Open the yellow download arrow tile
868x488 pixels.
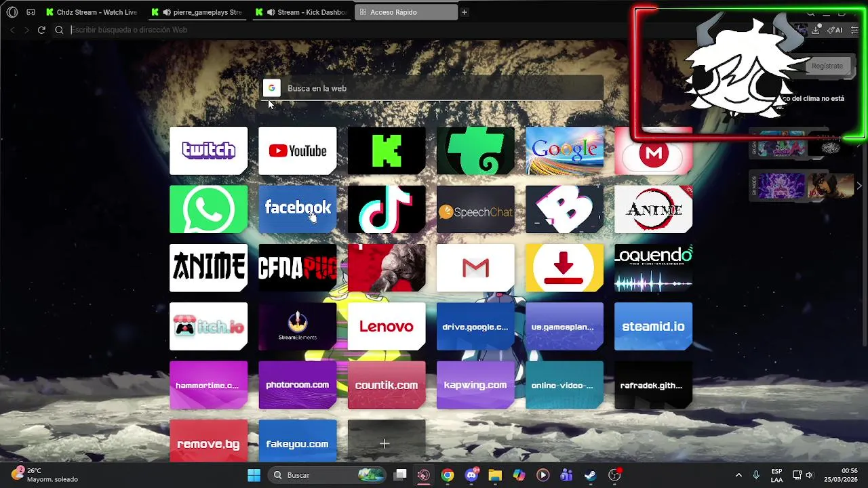pos(564,268)
